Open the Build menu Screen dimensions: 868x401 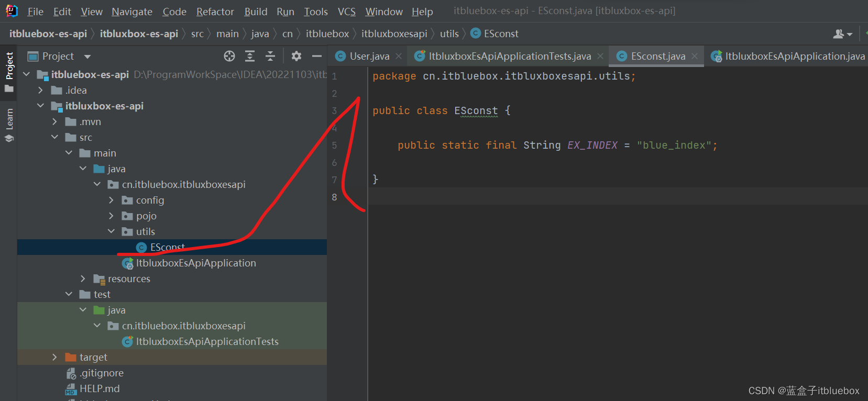pos(256,12)
